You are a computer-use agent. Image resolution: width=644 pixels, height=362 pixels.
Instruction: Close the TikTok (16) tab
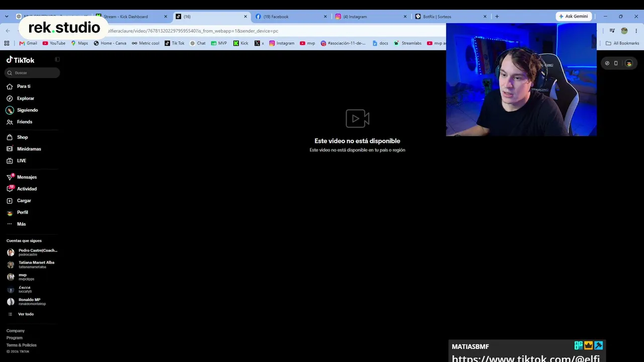(x=246, y=17)
